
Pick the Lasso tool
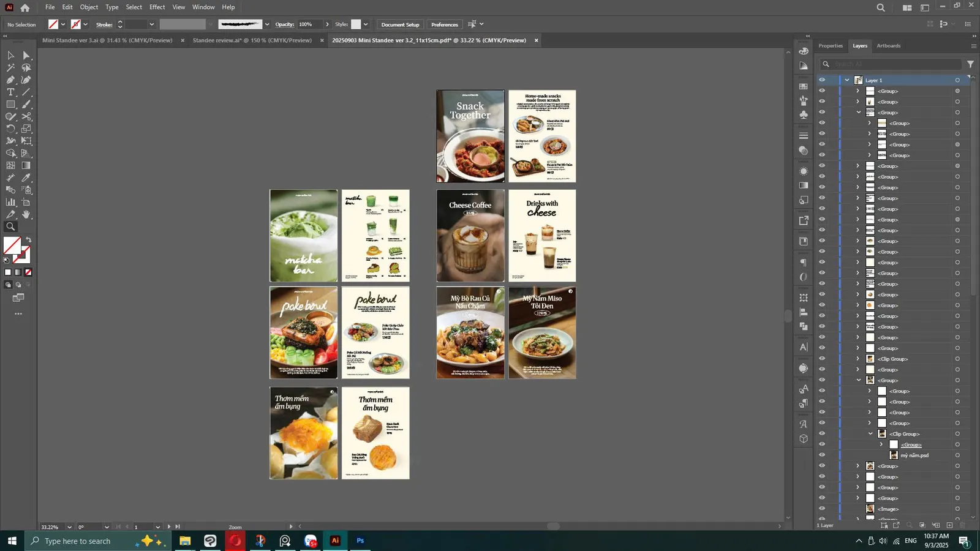(26, 67)
